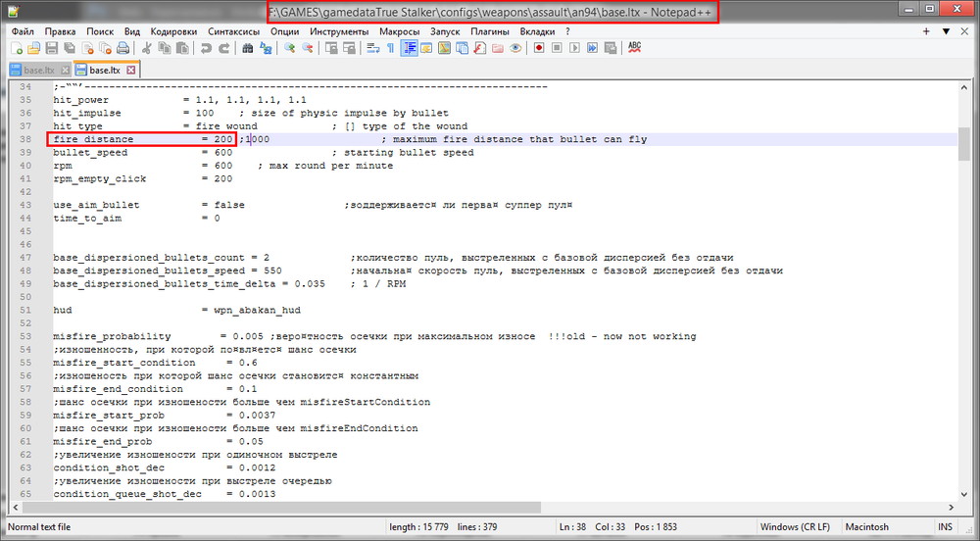Click the New file toolbar icon
The image size is (980, 541).
coord(17,47)
